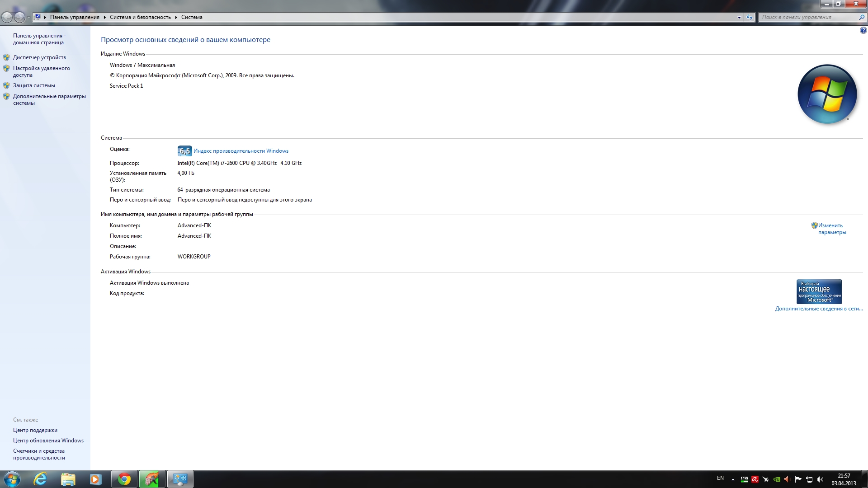Open the green game app on taskbar
868x488 pixels.
tap(152, 479)
